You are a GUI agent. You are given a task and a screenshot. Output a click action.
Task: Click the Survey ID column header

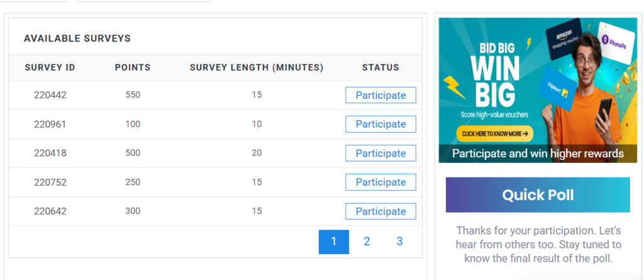pos(50,67)
